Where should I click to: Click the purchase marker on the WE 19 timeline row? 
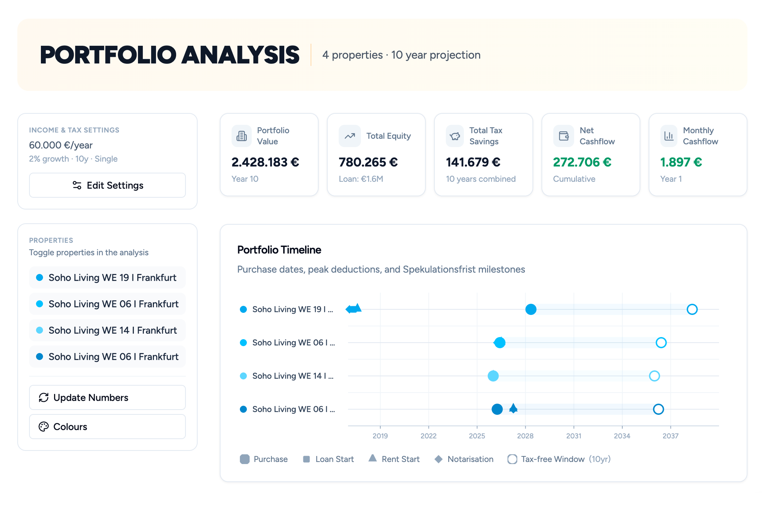point(531,309)
